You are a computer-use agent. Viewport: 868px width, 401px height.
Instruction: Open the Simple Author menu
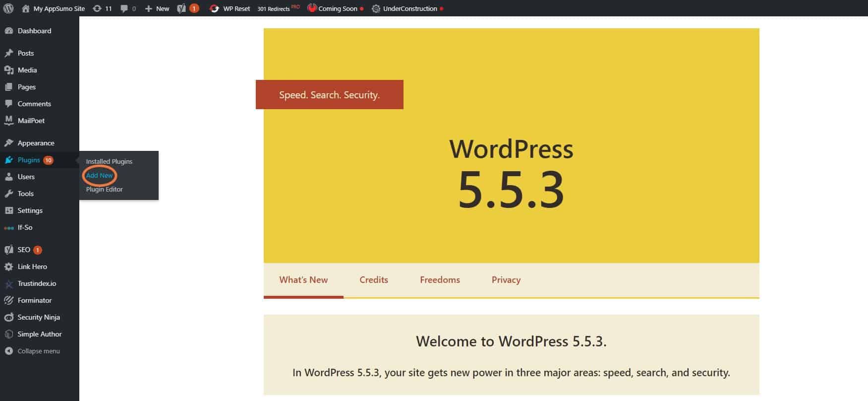[40, 334]
